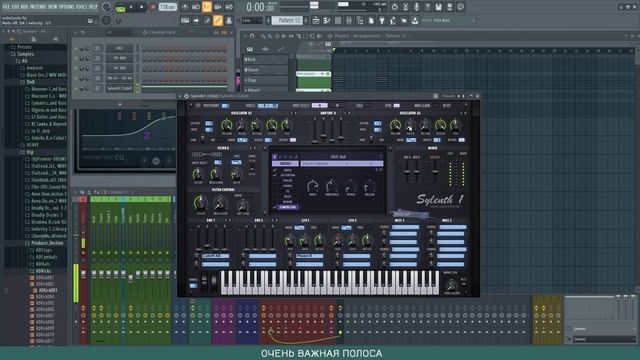The height and width of the screenshot is (360, 640).
Task: Click the transport Play button
Action: coord(131,7)
